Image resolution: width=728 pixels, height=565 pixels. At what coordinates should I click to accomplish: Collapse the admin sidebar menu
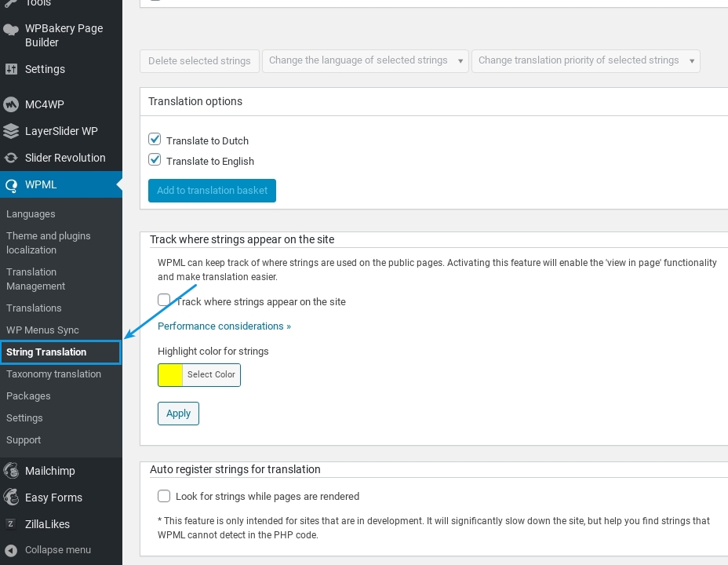point(47,550)
